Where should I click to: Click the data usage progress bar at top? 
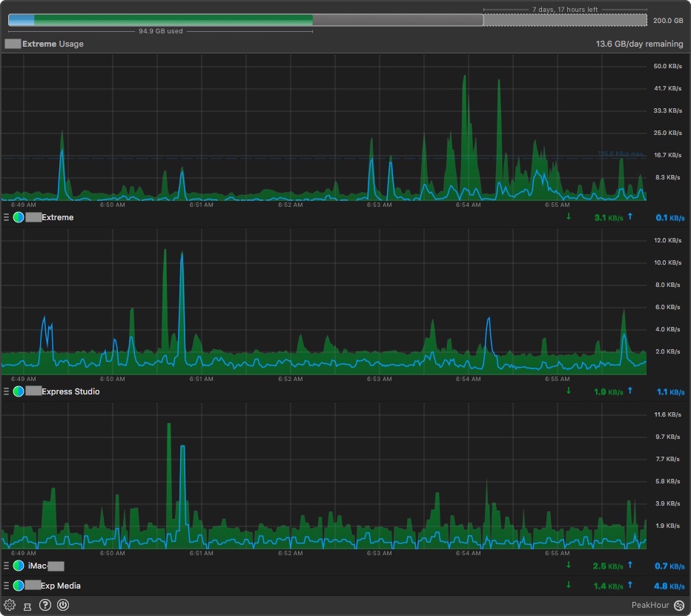point(328,20)
